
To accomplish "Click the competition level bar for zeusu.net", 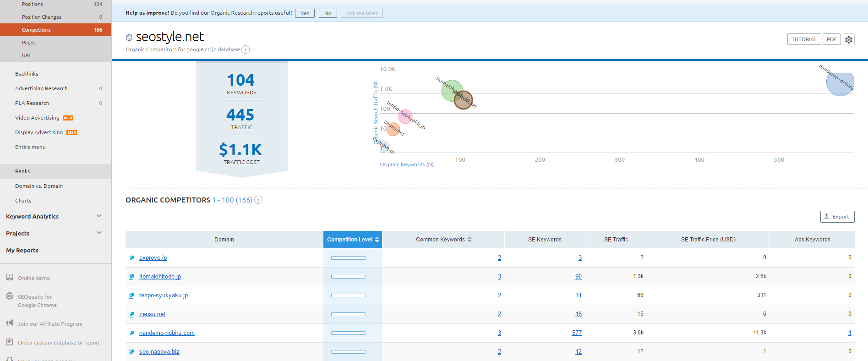I will click(x=348, y=314).
